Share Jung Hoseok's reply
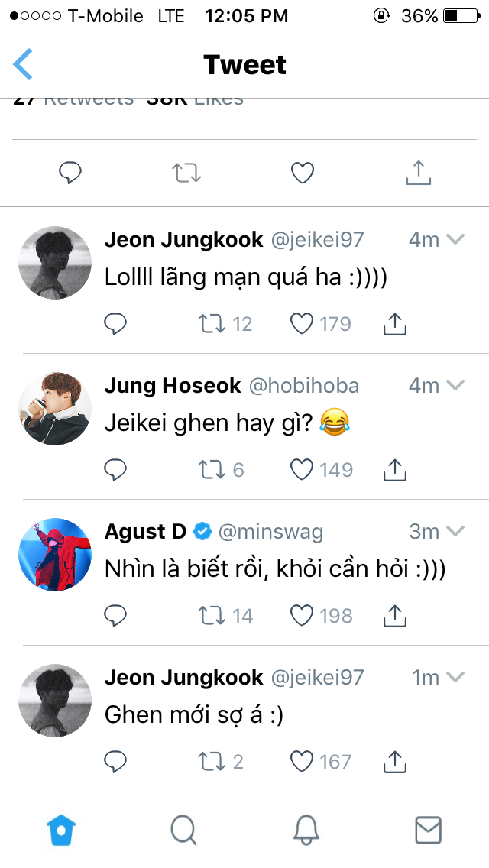The width and height of the screenshot is (489, 868). [393, 469]
